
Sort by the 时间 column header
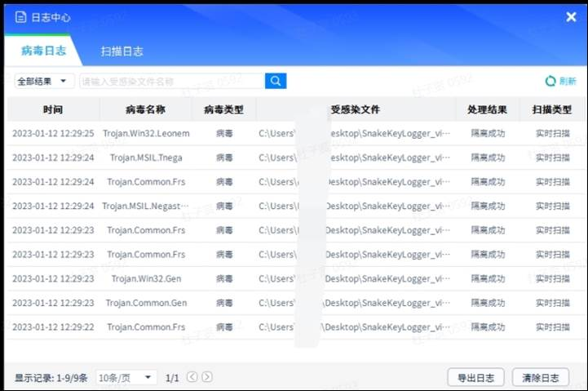click(x=53, y=109)
